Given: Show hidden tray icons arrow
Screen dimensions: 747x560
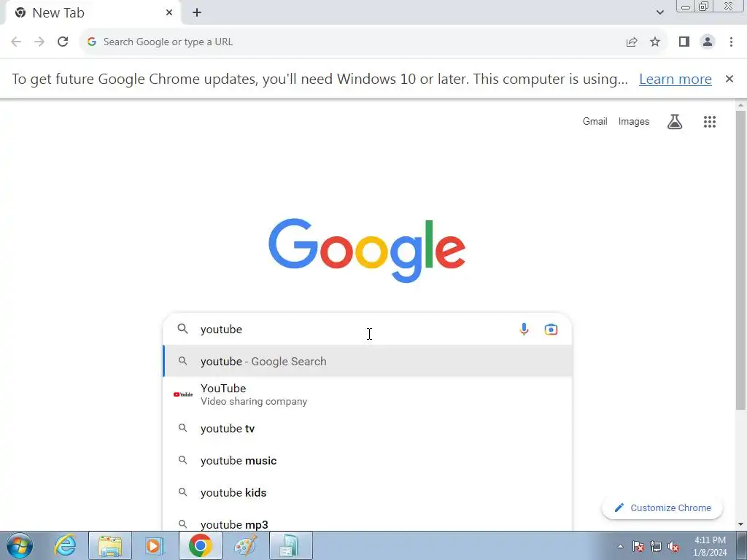Looking at the screenshot, I should [x=620, y=546].
